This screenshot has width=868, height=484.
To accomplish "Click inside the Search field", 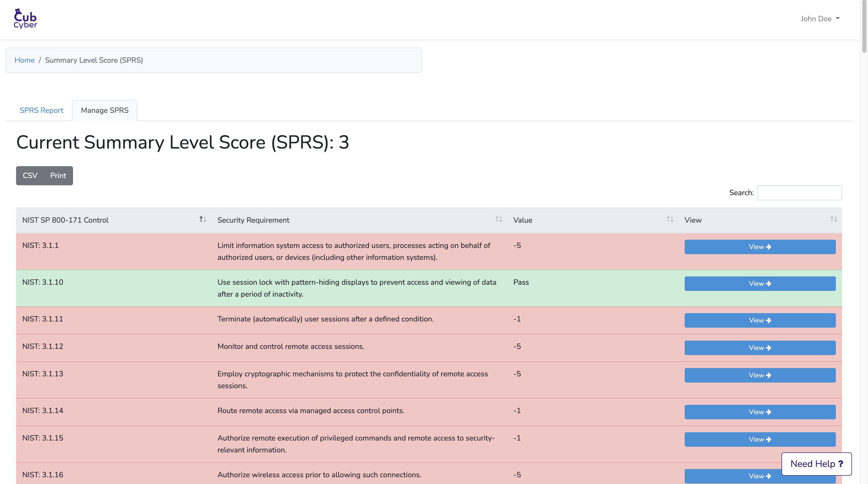I will [x=799, y=192].
